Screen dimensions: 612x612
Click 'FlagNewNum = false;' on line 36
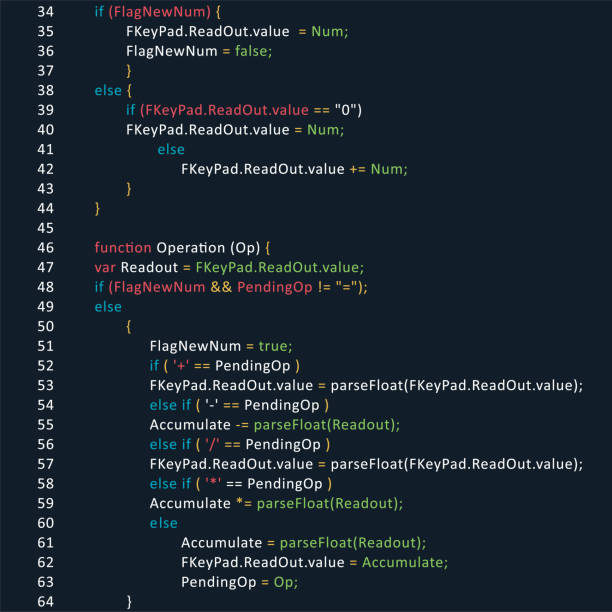coord(199,51)
